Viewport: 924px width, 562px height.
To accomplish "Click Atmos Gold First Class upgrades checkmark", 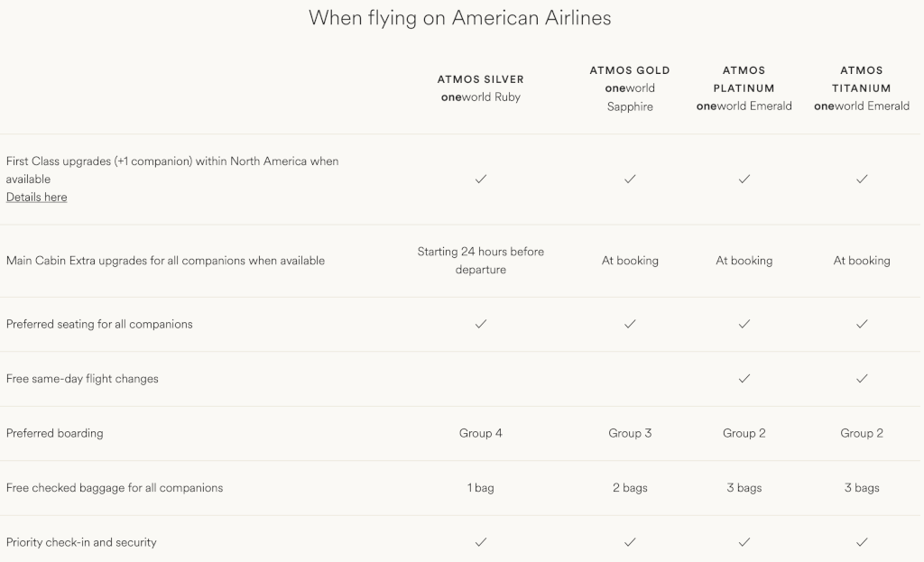I will click(x=630, y=180).
